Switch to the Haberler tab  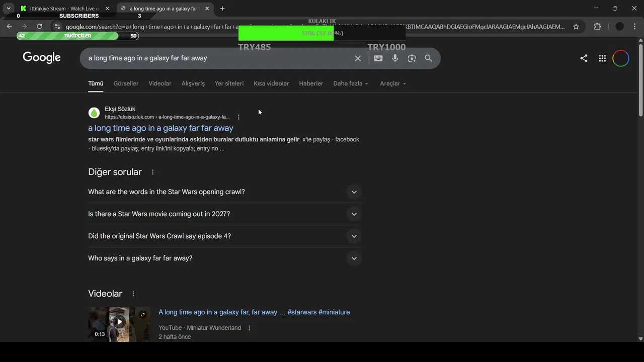[x=311, y=83]
